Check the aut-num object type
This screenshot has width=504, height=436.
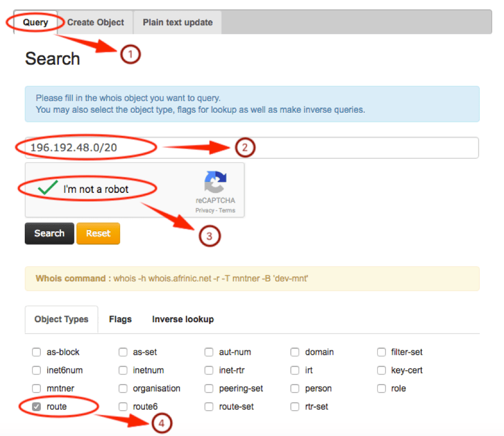click(209, 352)
